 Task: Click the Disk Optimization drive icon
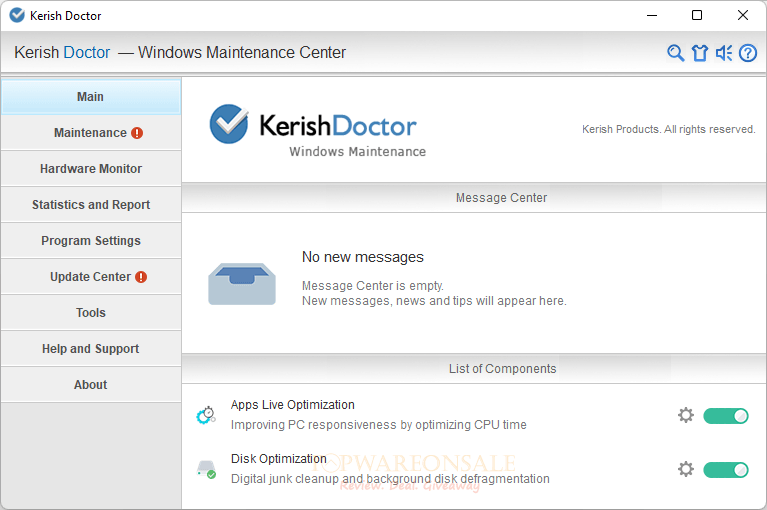pyautogui.click(x=206, y=469)
